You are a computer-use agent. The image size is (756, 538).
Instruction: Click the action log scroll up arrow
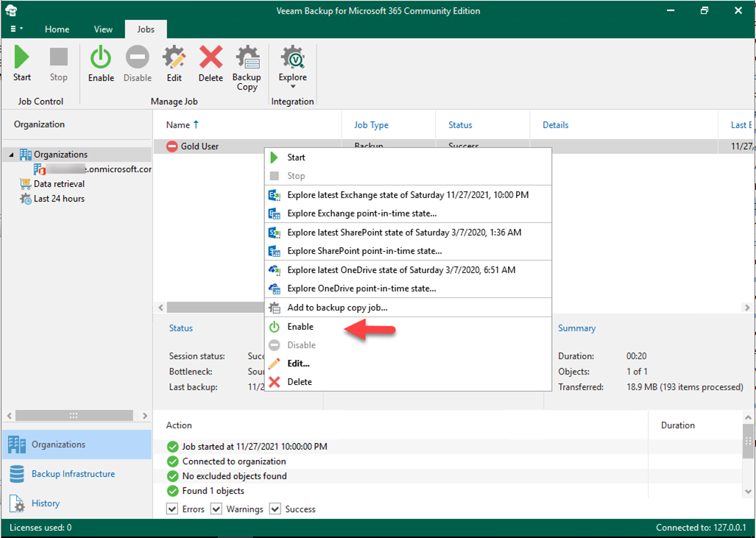pos(749,417)
